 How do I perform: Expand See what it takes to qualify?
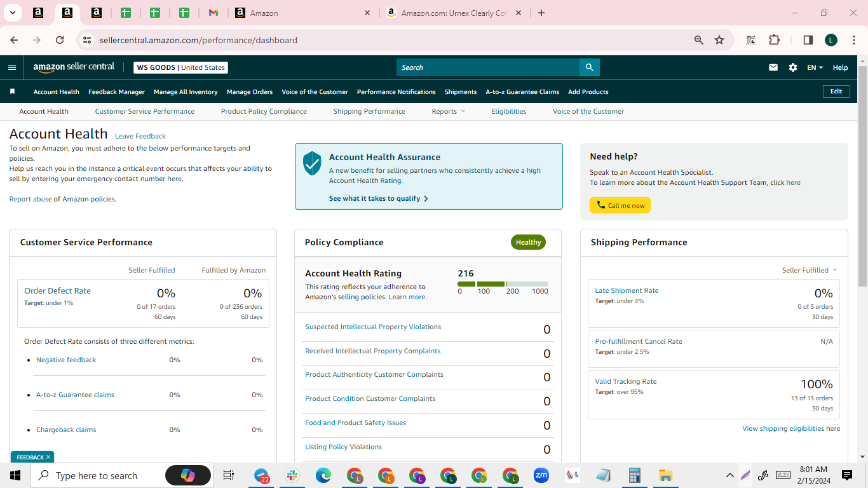point(379,198)
